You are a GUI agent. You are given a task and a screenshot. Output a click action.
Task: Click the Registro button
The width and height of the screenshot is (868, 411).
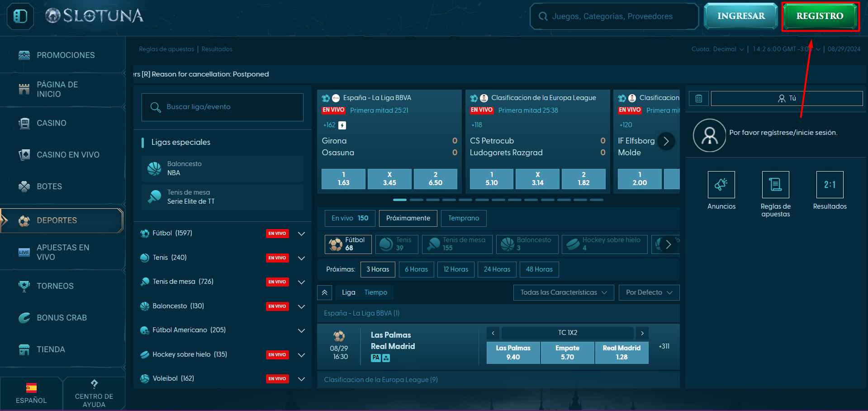pyautogui.click(x=820, y=16)
